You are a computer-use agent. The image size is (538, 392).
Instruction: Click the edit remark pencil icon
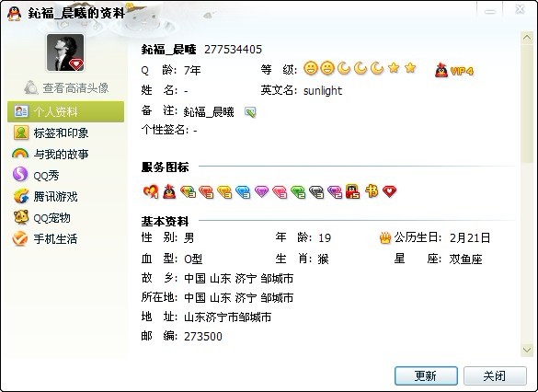point(250,112)
